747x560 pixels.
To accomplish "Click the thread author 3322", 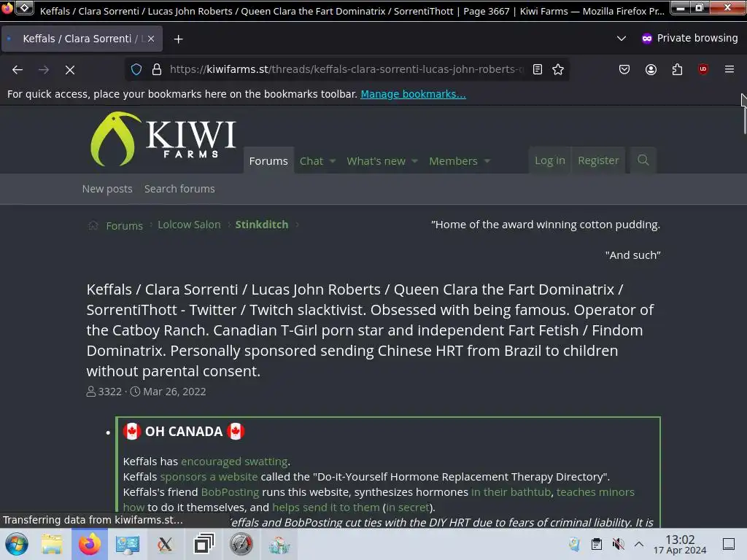I will point(110,392).
